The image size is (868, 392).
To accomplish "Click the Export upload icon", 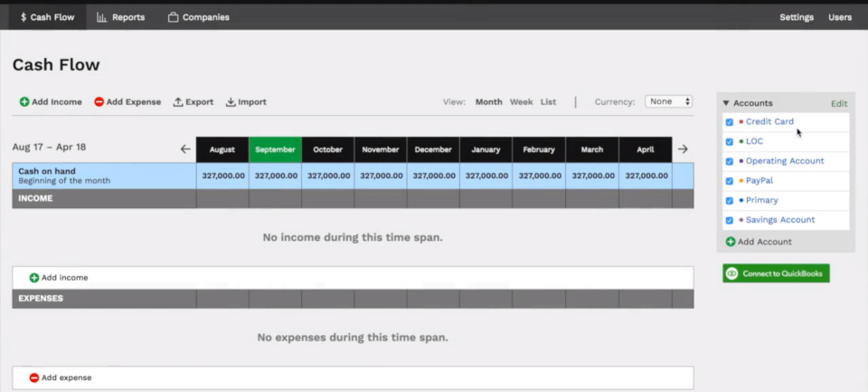I will [x=178, y=102].
